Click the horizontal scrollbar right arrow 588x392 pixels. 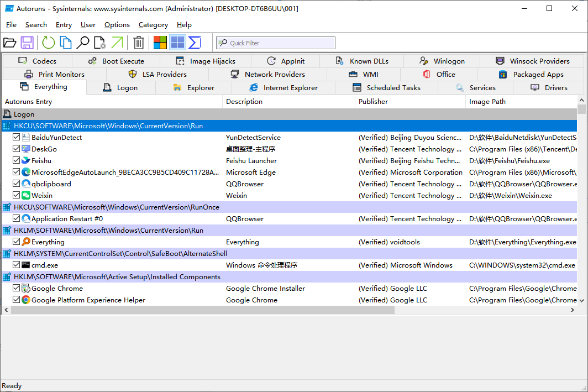pyautogui.click(x=573, y=310)
